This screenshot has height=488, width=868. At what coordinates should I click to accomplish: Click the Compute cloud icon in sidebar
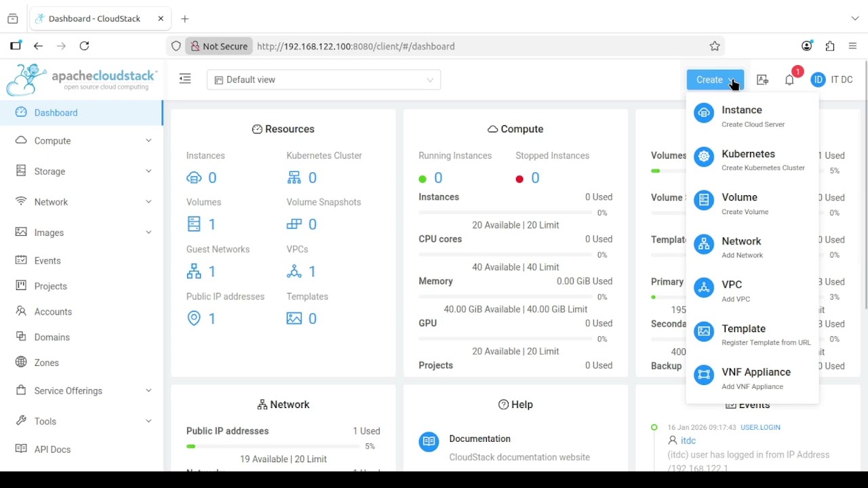pos(21,140)
